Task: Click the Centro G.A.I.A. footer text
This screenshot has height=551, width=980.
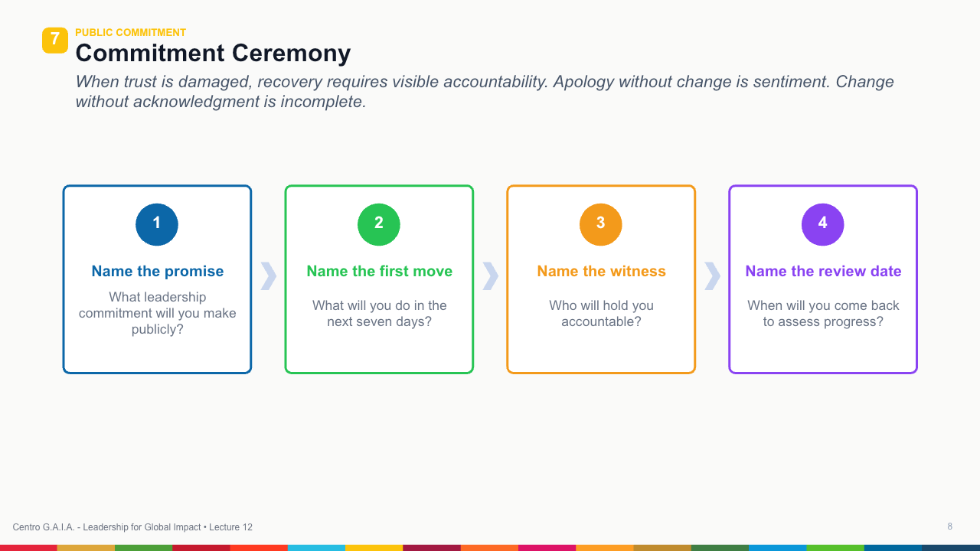Action: [132, 527]
